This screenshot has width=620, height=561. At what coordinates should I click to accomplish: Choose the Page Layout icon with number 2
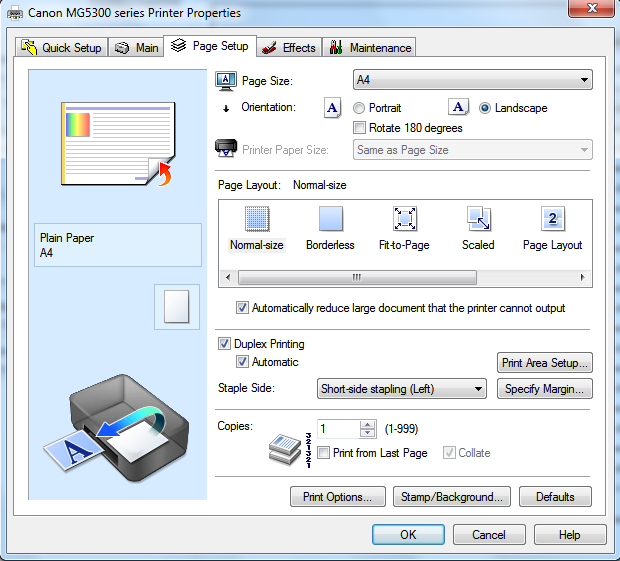pos(552,219)
